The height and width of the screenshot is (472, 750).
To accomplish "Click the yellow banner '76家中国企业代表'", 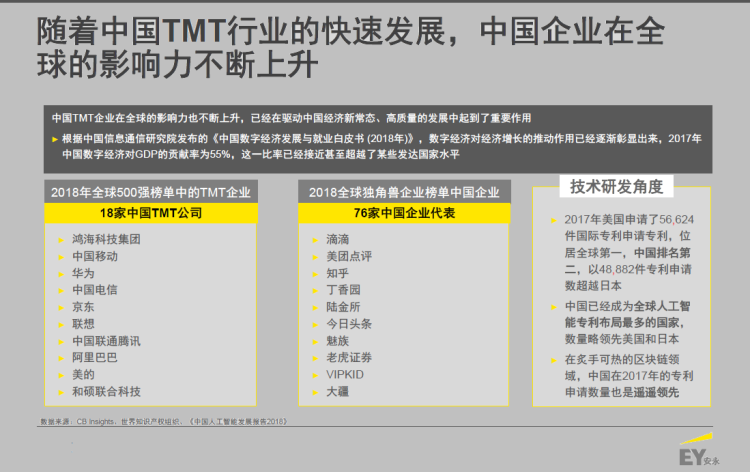I will [x=404, y=213].
